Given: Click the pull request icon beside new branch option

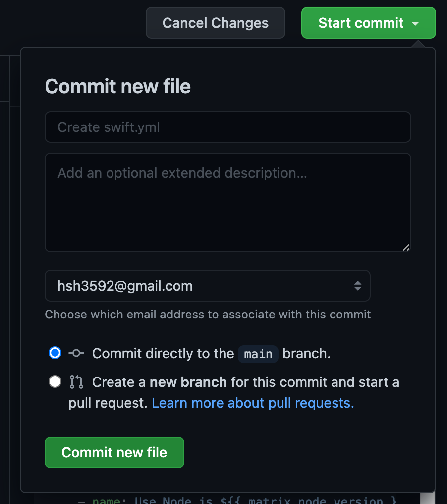Looking at the screenshot, I should (x=76, y=382).
